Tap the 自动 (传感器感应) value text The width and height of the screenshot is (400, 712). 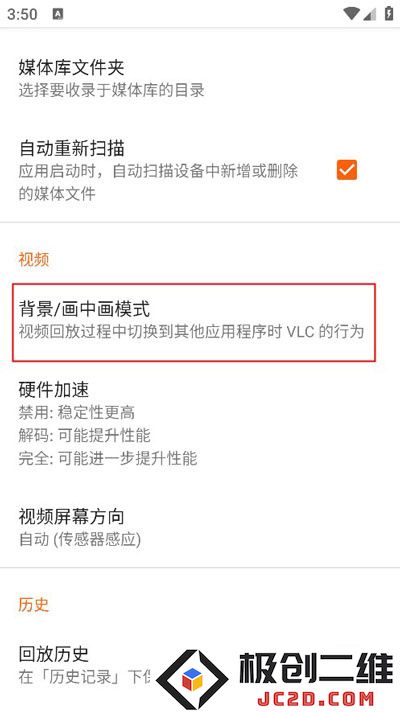[x=80, y=539]
